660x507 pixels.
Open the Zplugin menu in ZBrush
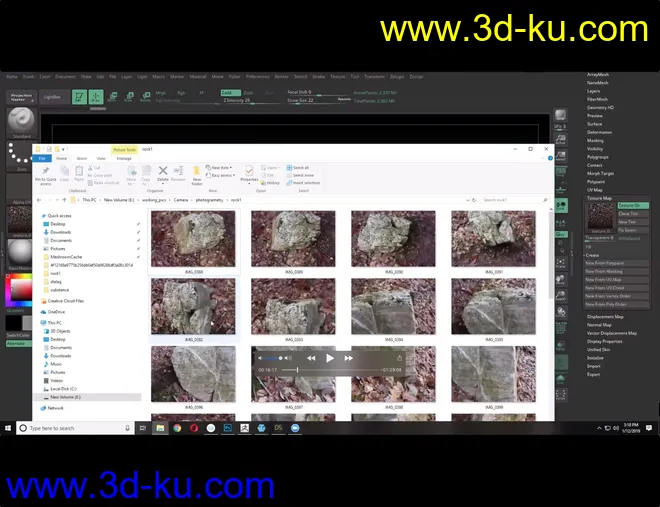click(x=397, y=77)
